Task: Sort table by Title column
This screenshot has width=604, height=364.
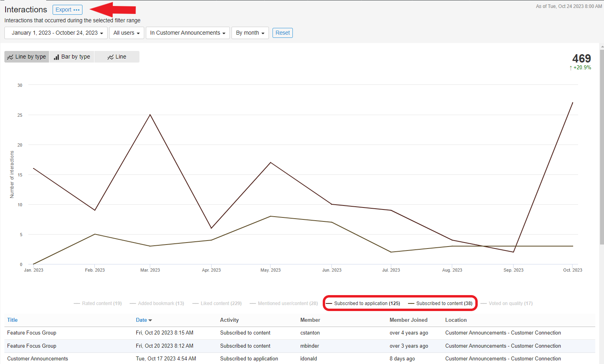Action: 12,320
